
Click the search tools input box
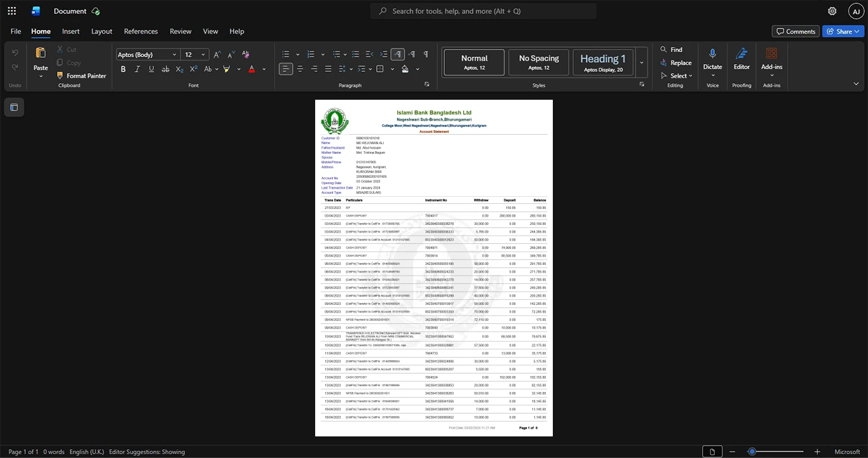coord(484,11)
